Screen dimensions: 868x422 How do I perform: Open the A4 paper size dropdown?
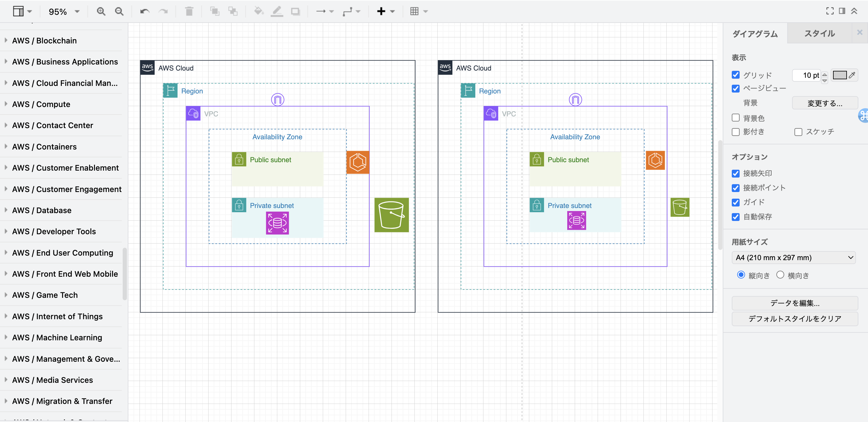coord(794,257)
